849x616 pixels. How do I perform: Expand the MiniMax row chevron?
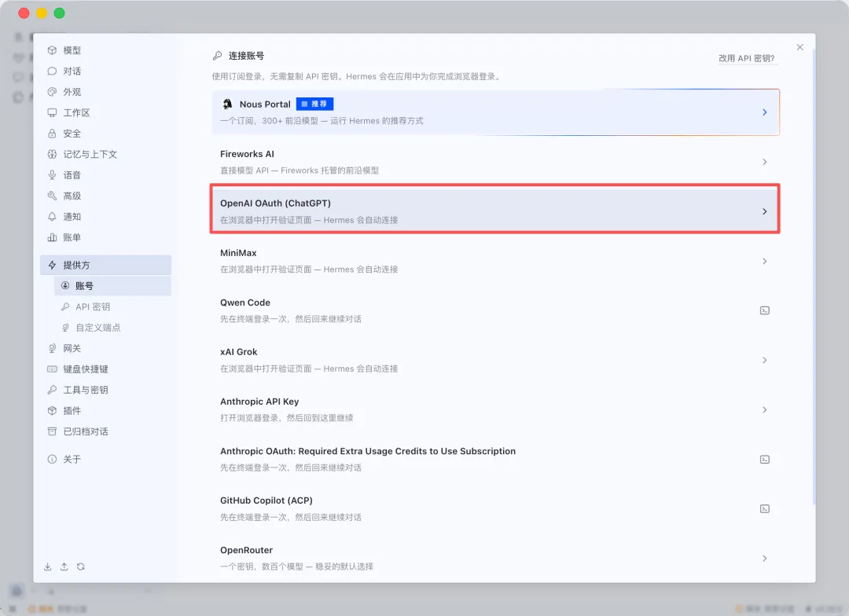(765, 261)
